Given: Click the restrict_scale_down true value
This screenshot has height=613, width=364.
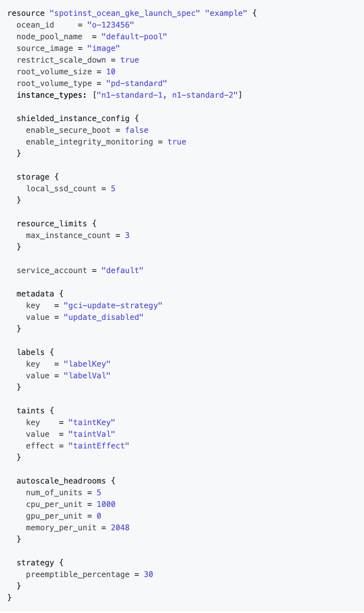Looking at the screenshot, I should point(129,60).
